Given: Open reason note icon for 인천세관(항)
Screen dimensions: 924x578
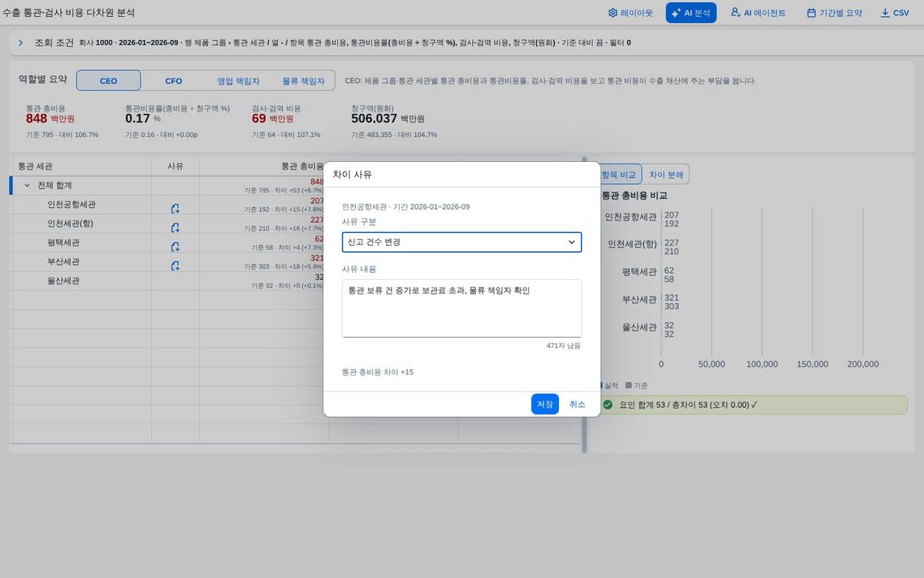Looking at the screenshot, I should [176, 227].
